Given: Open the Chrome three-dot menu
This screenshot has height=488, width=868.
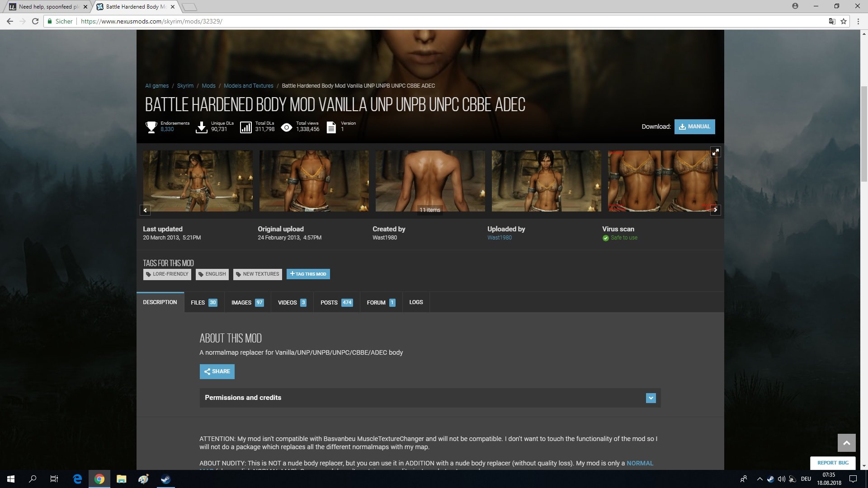Looking at the screenshot, I should click(858, 21).
